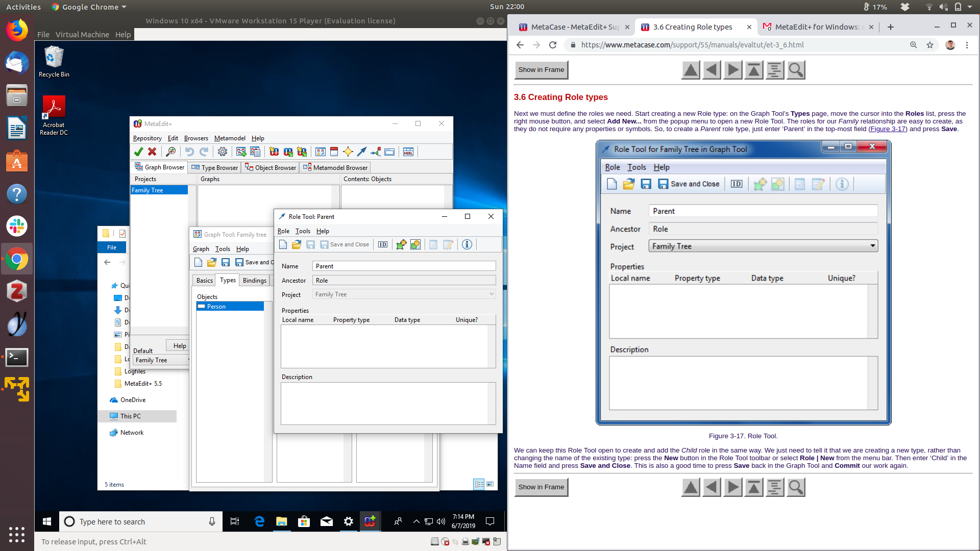Expand the Project dropdown in Role Tool
Viewport: 980px width, 551px height.
pos(492,294)
